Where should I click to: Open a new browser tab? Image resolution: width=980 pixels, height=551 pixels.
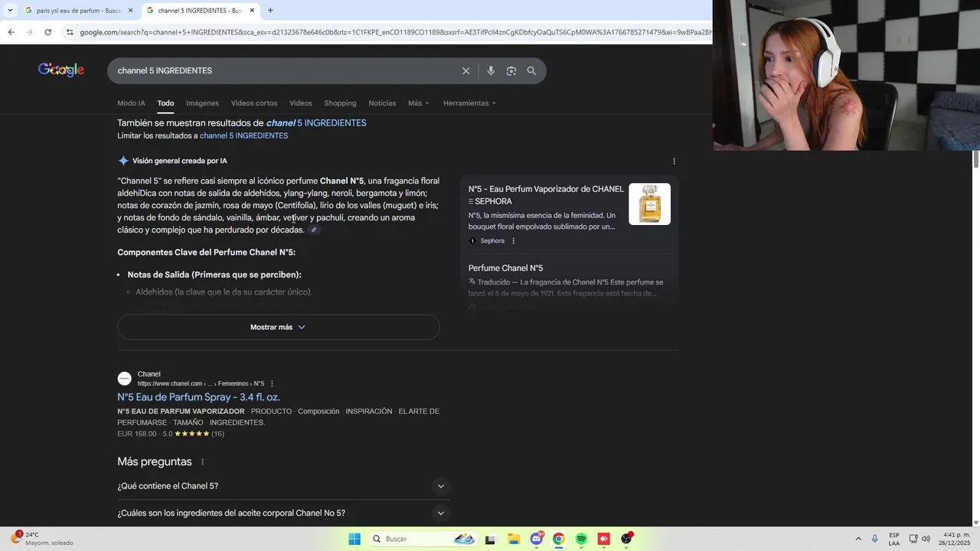click(x=270, y=10)
